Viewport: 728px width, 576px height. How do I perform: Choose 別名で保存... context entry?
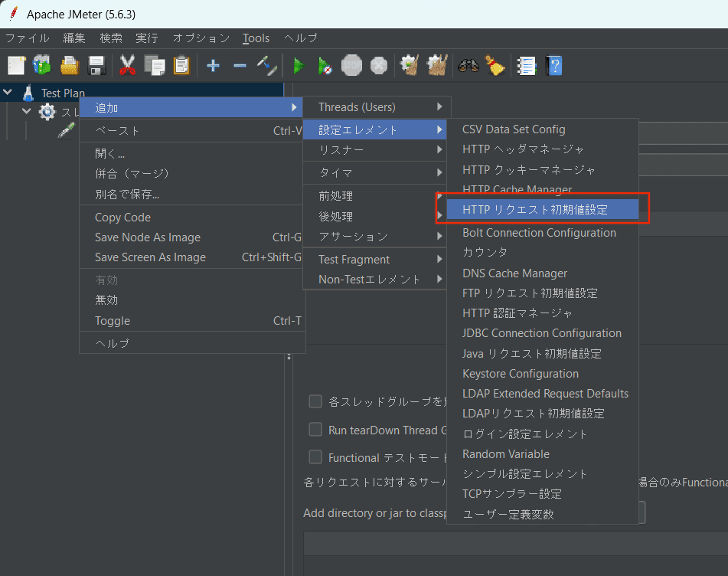(x=192, y=194)
